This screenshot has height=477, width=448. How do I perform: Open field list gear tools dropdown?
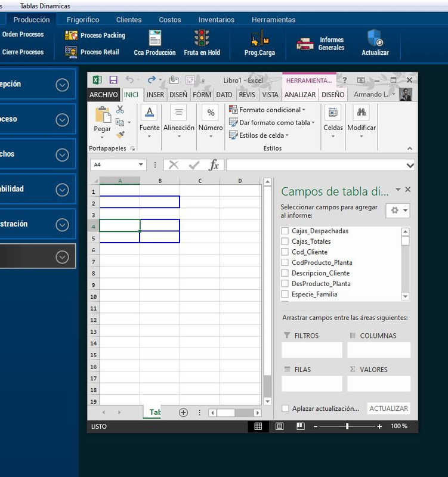398,210
